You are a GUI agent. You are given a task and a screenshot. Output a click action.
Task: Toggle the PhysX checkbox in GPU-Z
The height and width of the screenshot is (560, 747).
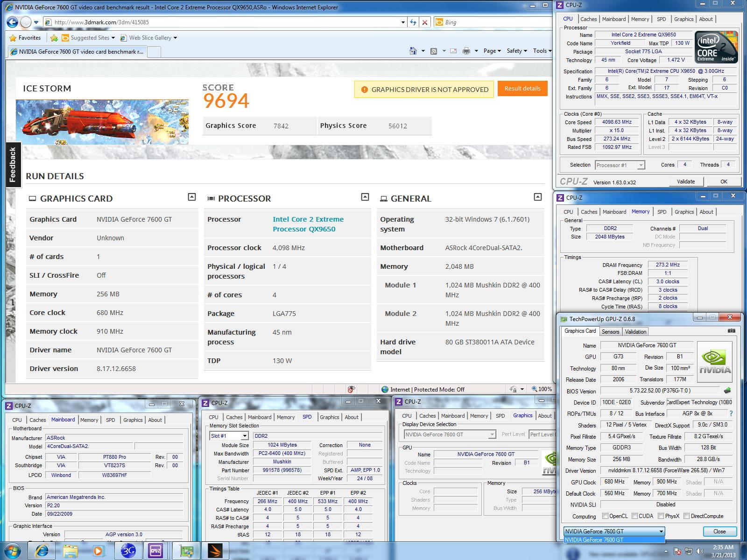tap(661, 516)
